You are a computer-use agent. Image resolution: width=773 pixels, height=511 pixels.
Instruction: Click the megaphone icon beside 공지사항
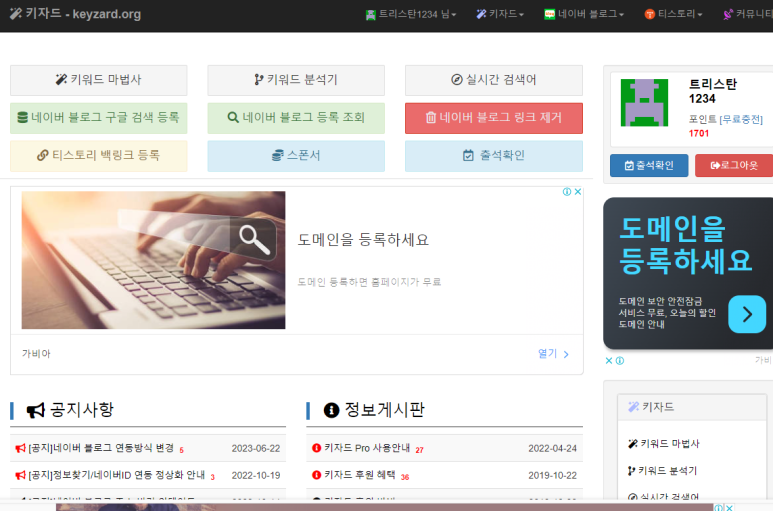pyautogui.click(x=35, y=410)
